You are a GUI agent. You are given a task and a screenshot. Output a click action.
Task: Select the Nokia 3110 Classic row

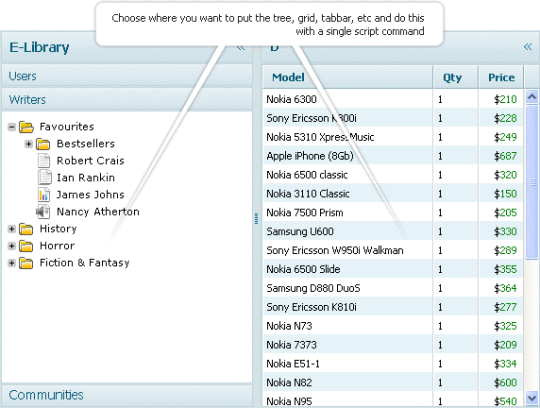point(393,193)
